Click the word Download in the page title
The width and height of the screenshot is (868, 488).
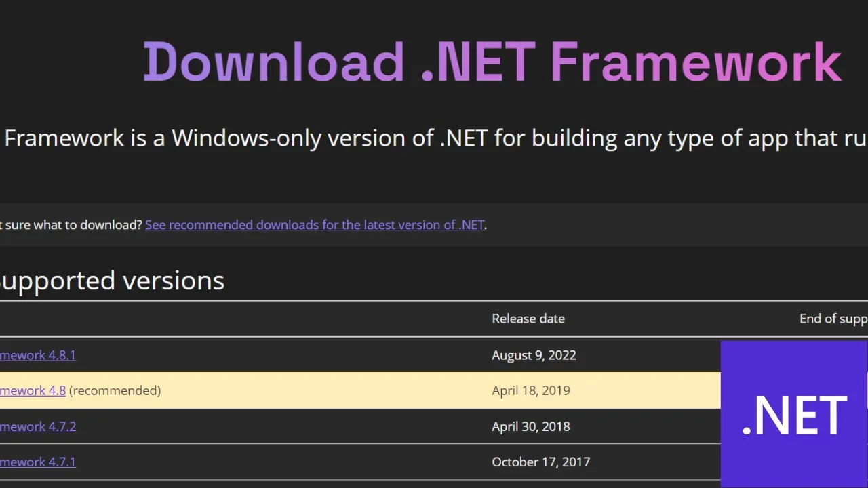[274, 62]
